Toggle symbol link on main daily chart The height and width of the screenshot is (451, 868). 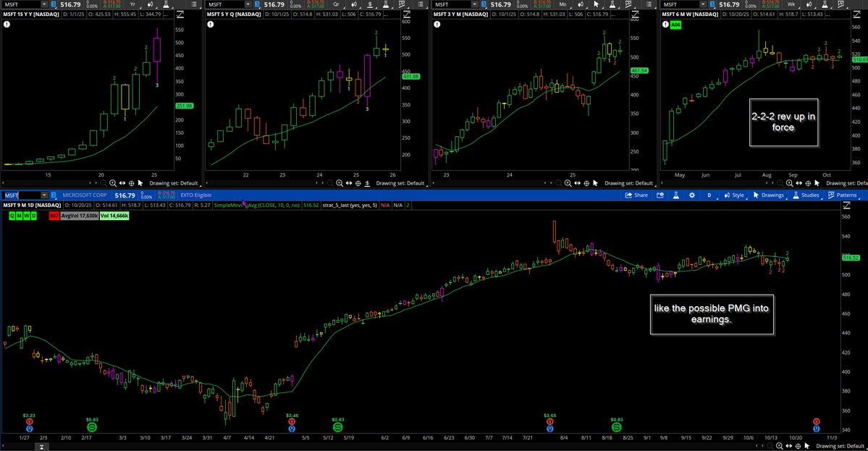point(54,195)
